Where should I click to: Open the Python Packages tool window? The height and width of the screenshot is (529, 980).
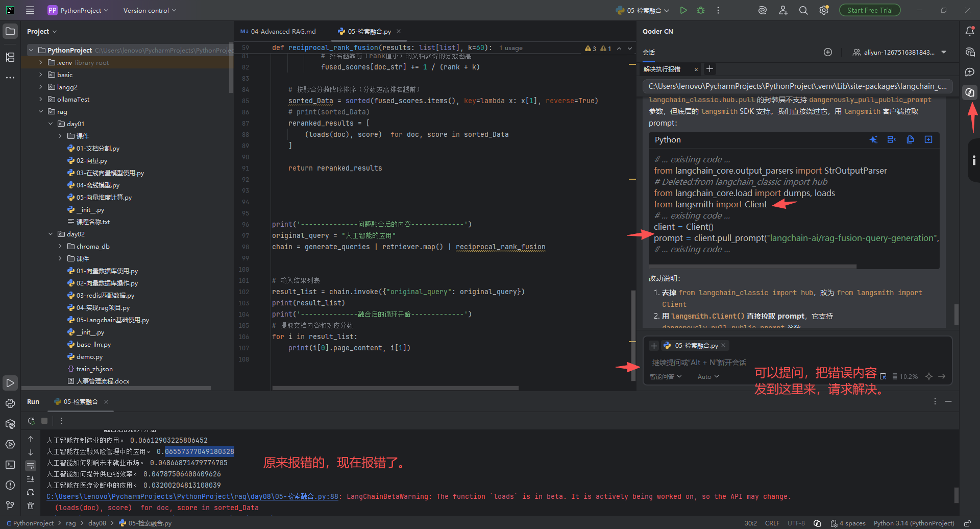coord(10,424)
